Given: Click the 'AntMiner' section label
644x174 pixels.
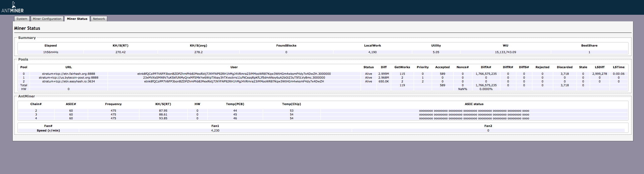Looking at the screenshot, I should coord(26,96).
